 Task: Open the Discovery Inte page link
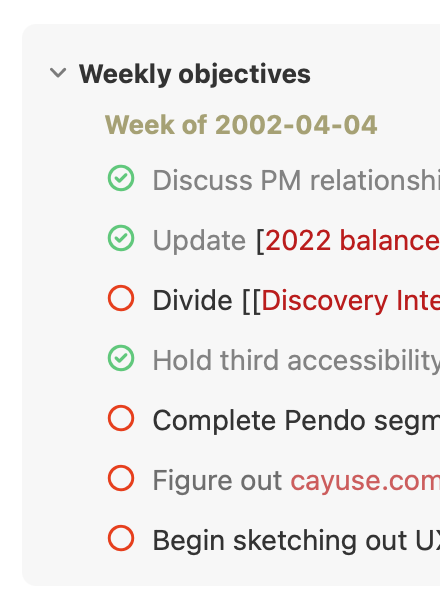[x=351, y=301]
